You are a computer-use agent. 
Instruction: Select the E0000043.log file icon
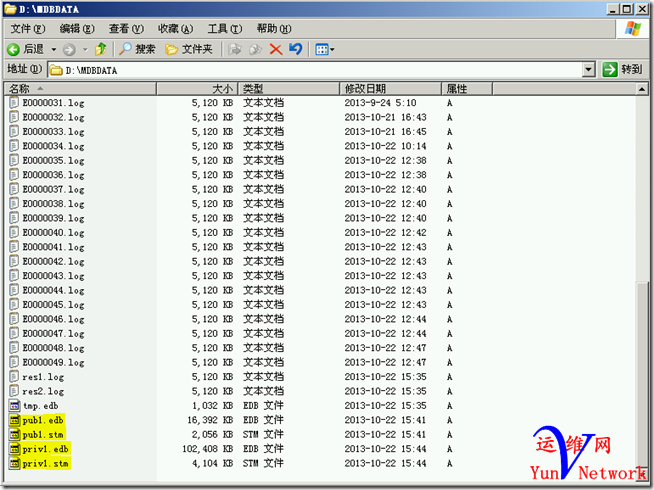15,276
